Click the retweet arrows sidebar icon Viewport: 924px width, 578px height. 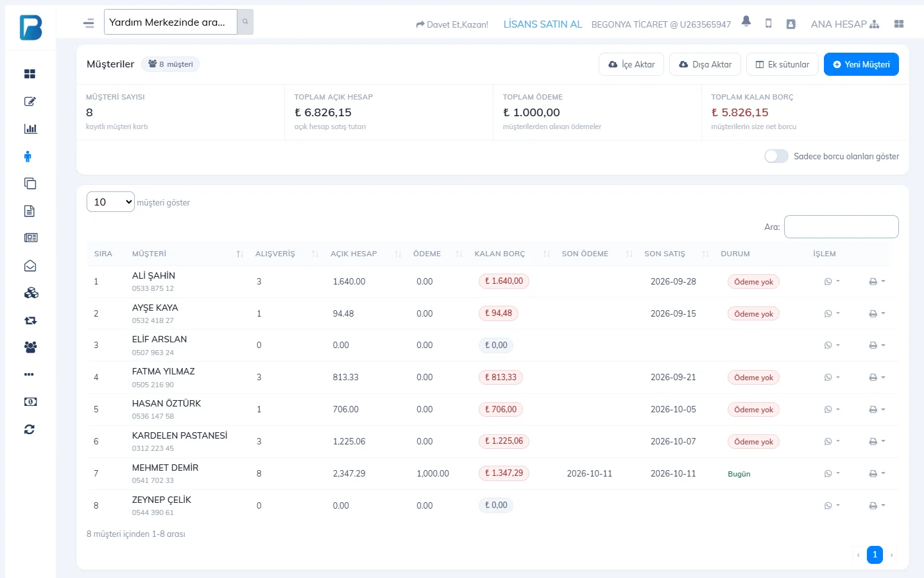[30, 320]
